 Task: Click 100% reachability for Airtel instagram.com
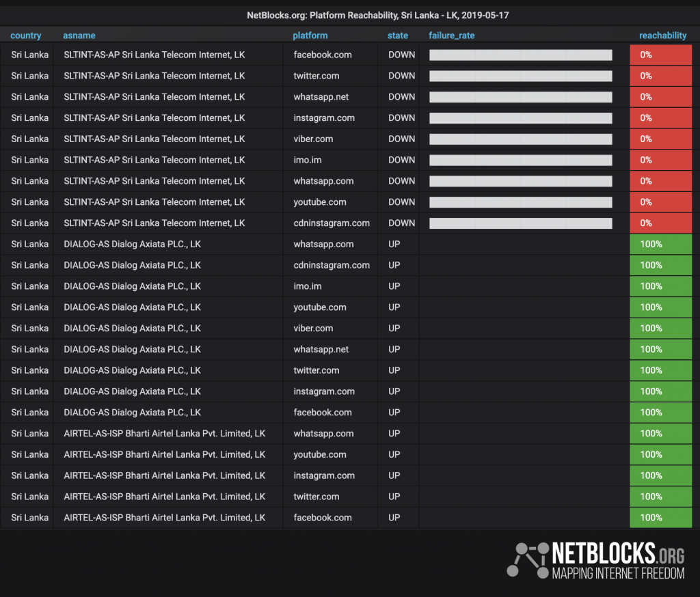[x=661, y=475]
